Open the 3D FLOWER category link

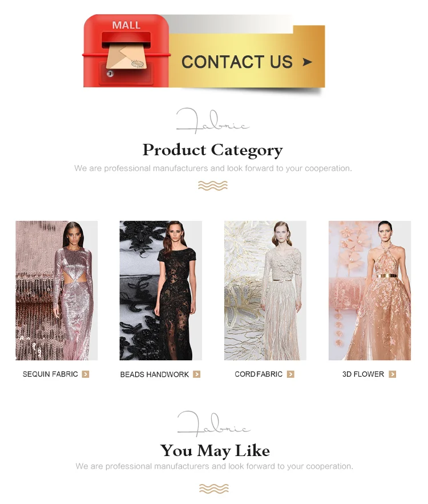click(x=363, y=374)
